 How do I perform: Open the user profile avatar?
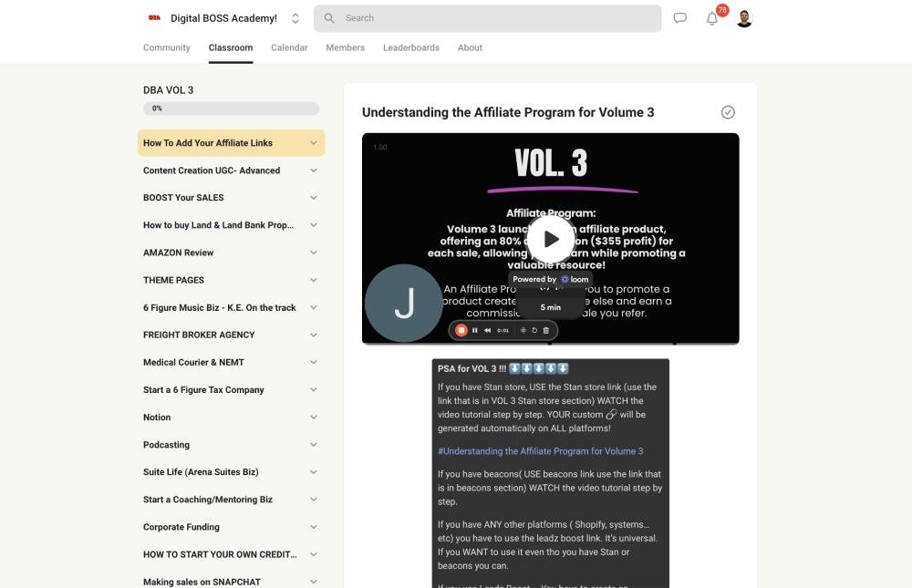click(744, 18)
